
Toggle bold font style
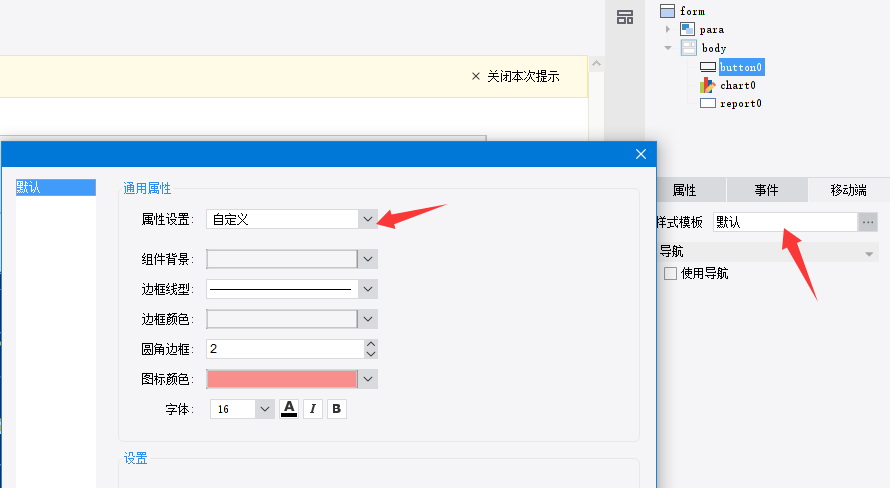tap(337, 409)
